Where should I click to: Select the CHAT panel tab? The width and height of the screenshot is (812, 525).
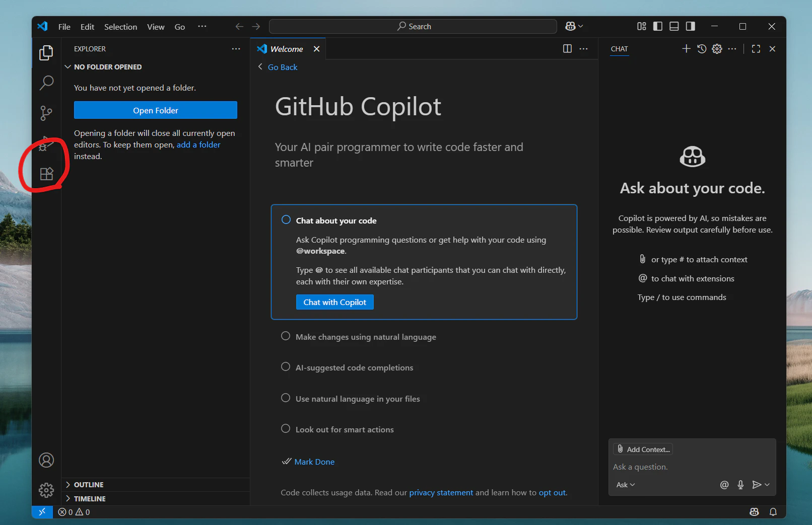point(619,49)
